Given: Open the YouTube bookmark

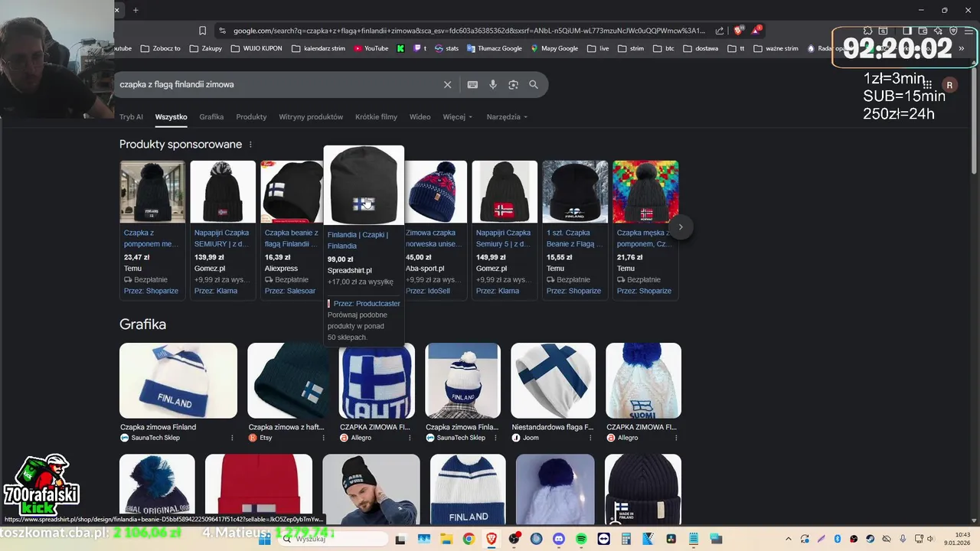Looking at the screenshot, I should pyautogui.click(x=371, y=48).
